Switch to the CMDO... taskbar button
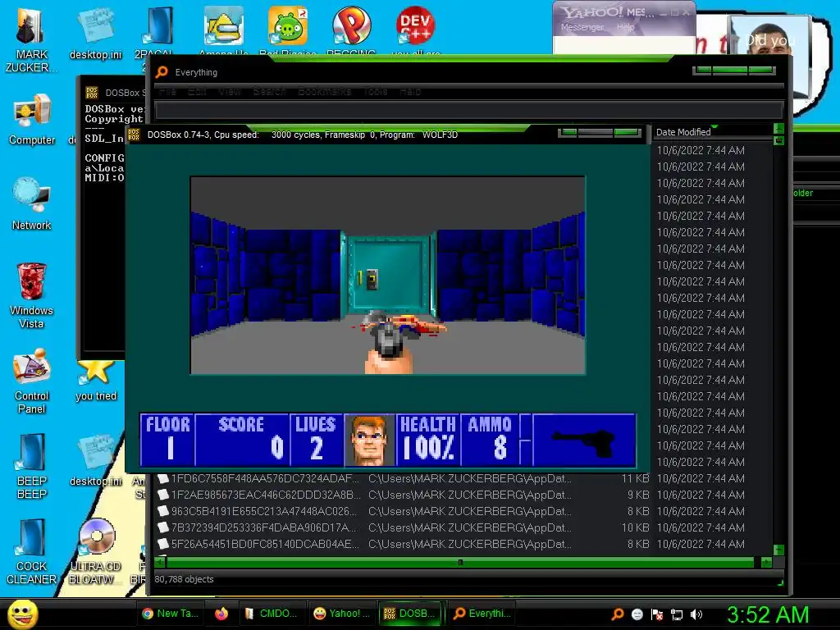Screen dimensions: 840x630 [x=271, y=614]
